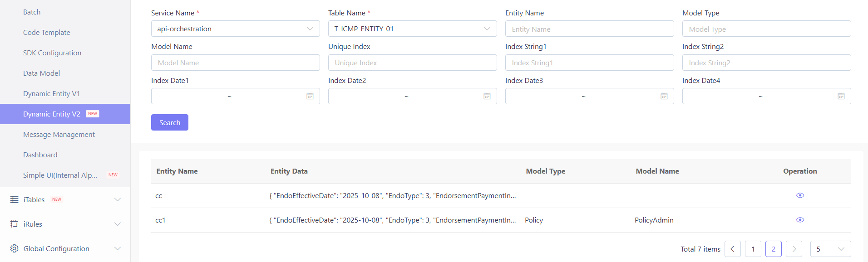Select page 2 in pagination
Viewport: 868px width, 262px height.
pos(774,249)
